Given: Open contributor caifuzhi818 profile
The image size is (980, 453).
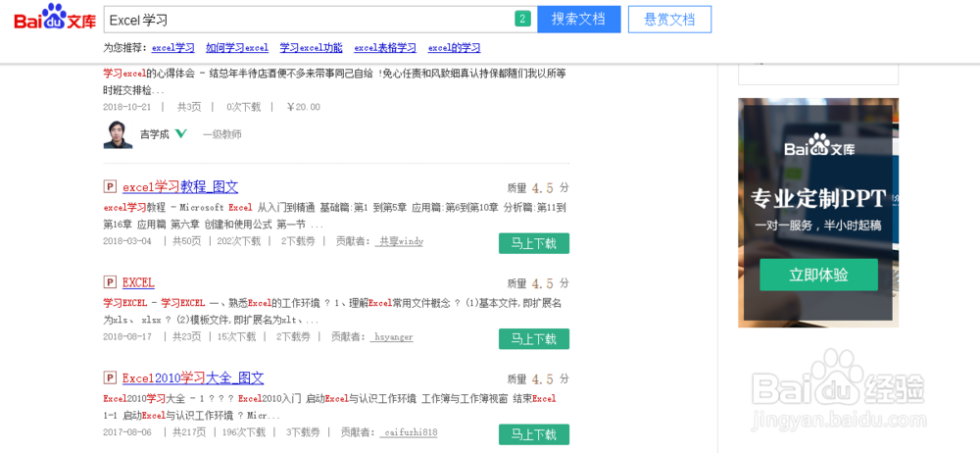Looking at the screenshot, I should (408, 432).
